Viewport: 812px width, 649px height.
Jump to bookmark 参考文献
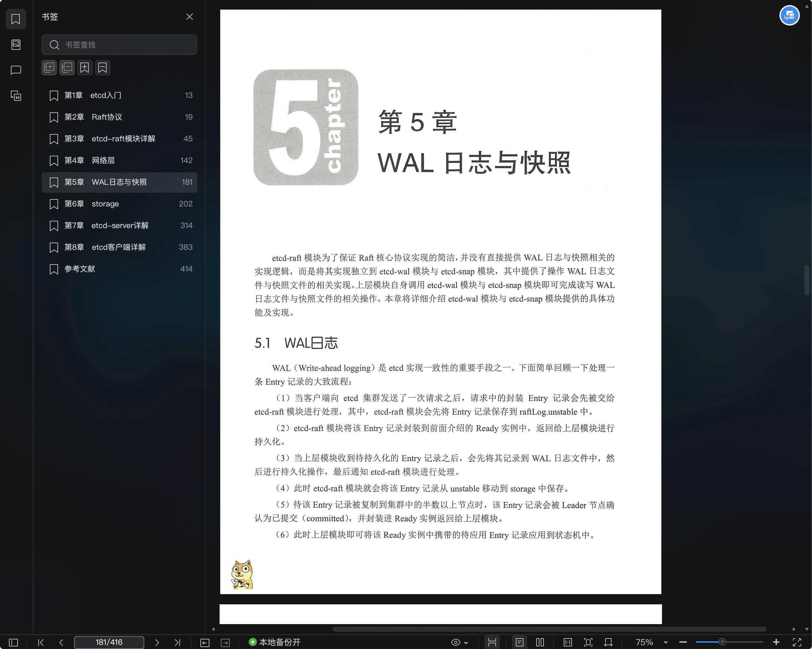(119, 269)
